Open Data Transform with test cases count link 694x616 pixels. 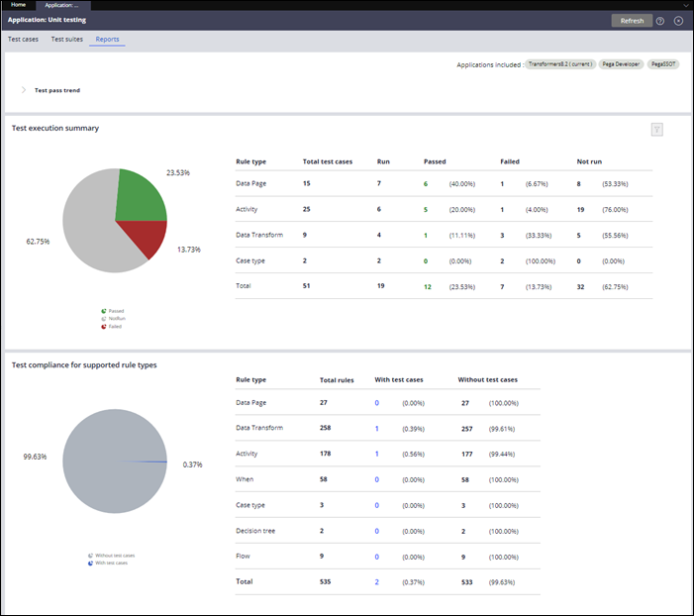click(x=376, y=428)
